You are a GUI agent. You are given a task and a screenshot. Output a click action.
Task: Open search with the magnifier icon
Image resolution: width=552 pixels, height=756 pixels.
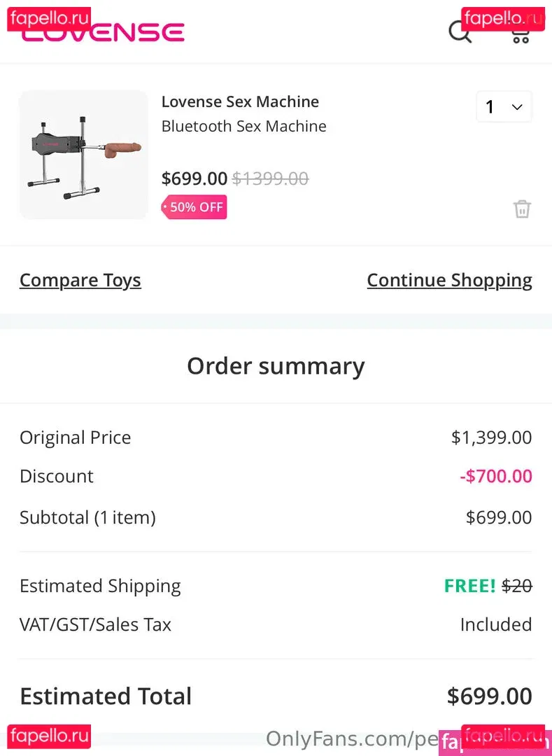(460, 31)
